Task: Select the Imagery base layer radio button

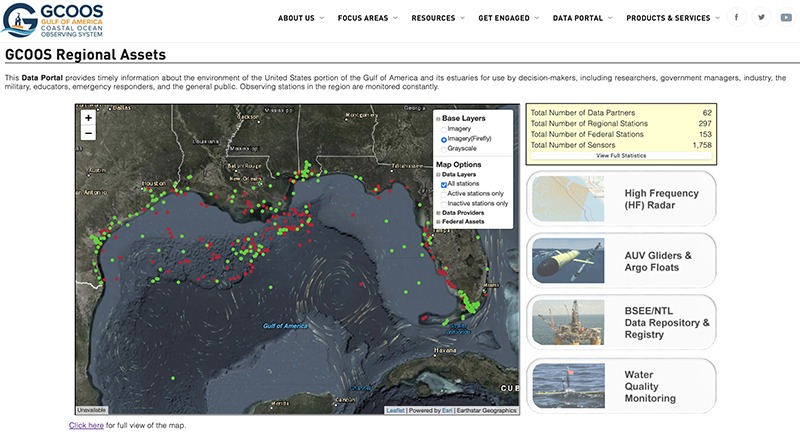Action: click(443, 130)
